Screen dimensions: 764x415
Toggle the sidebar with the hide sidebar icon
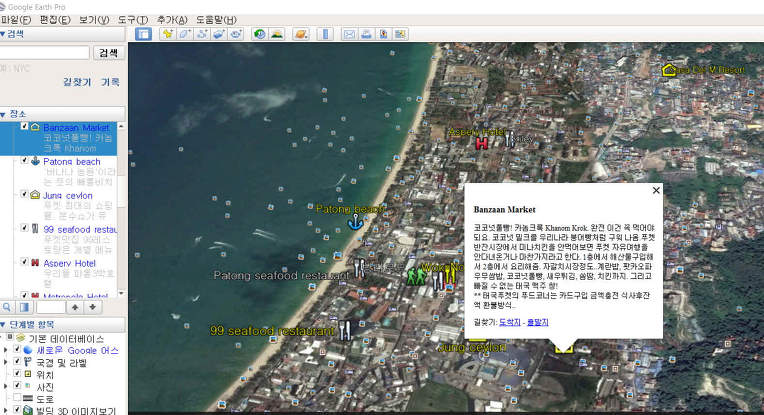click(143, 34)
